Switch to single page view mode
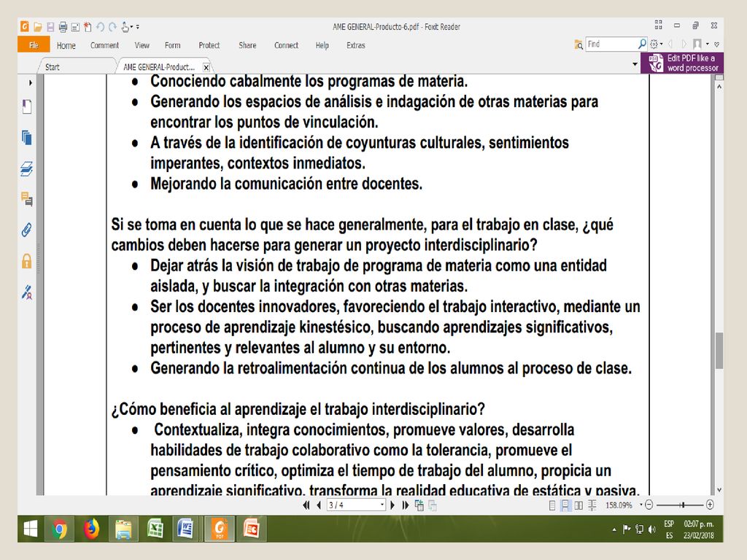 (x=552, y=505)
